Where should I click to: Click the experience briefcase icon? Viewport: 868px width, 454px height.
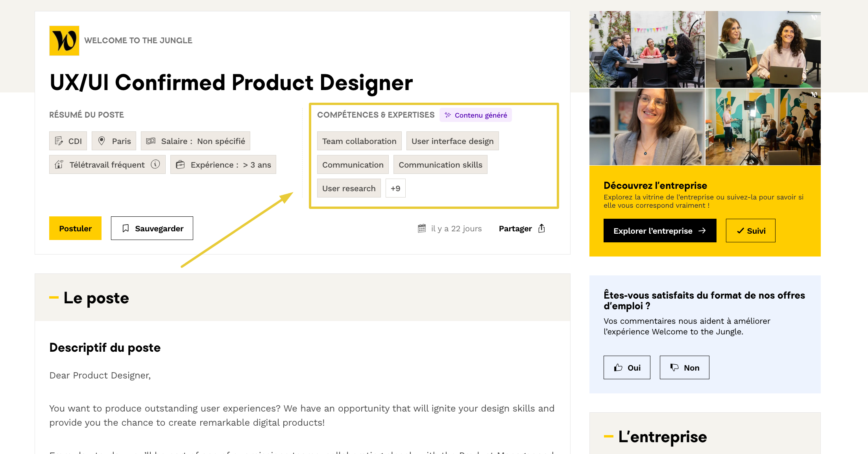click(x=180, y=164)
